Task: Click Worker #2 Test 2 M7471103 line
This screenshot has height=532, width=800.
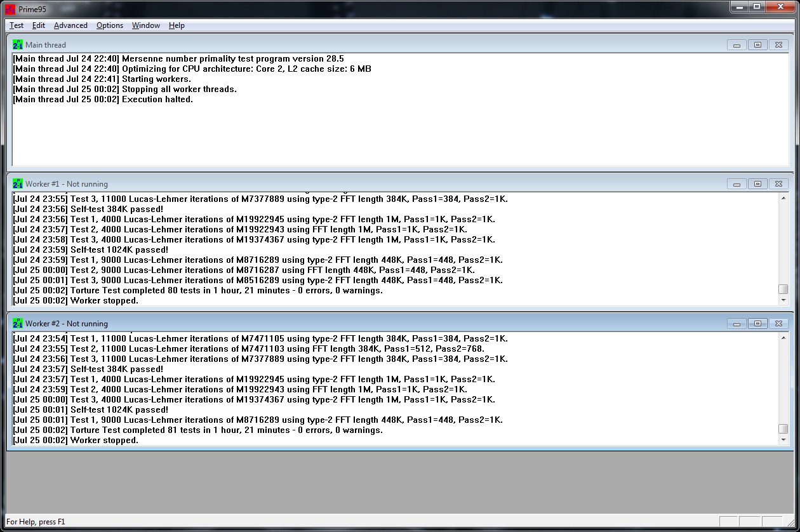Action: pos(248,349)
